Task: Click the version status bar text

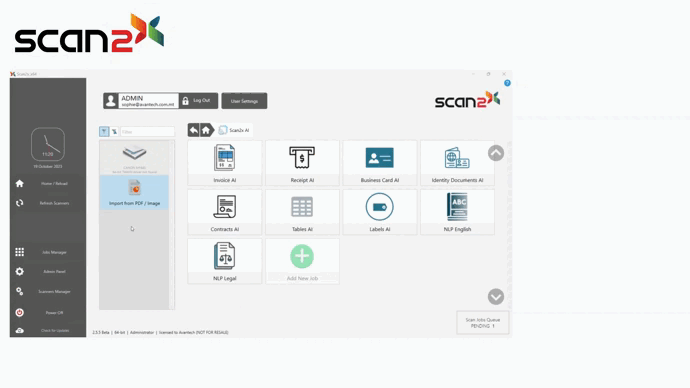Action: [x=160, y=333]
